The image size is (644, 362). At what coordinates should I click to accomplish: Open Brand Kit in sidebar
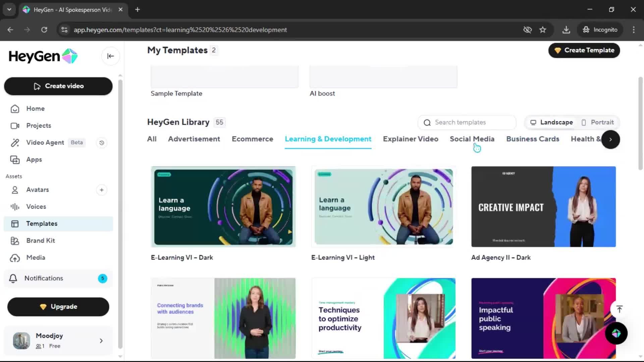click(x=41, y=240)
